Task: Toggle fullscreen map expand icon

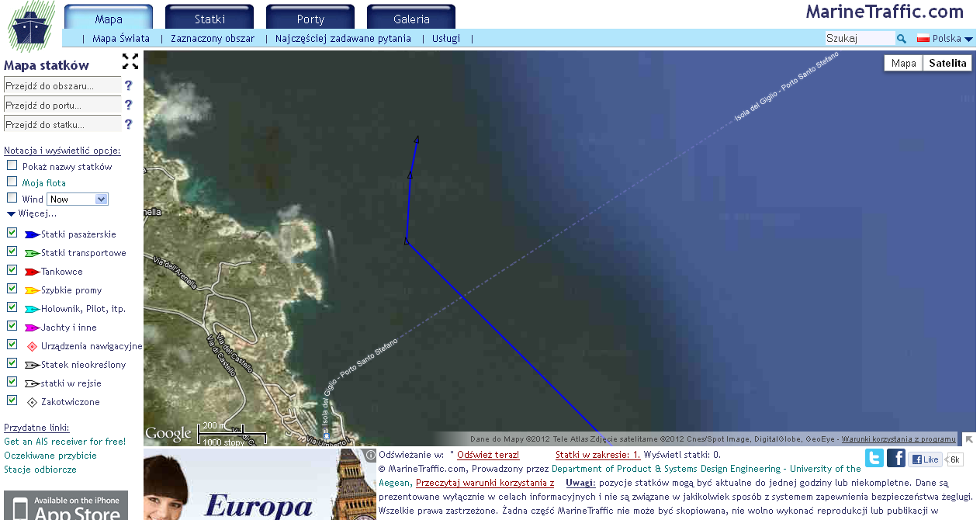Action: [x=130, y=61]
